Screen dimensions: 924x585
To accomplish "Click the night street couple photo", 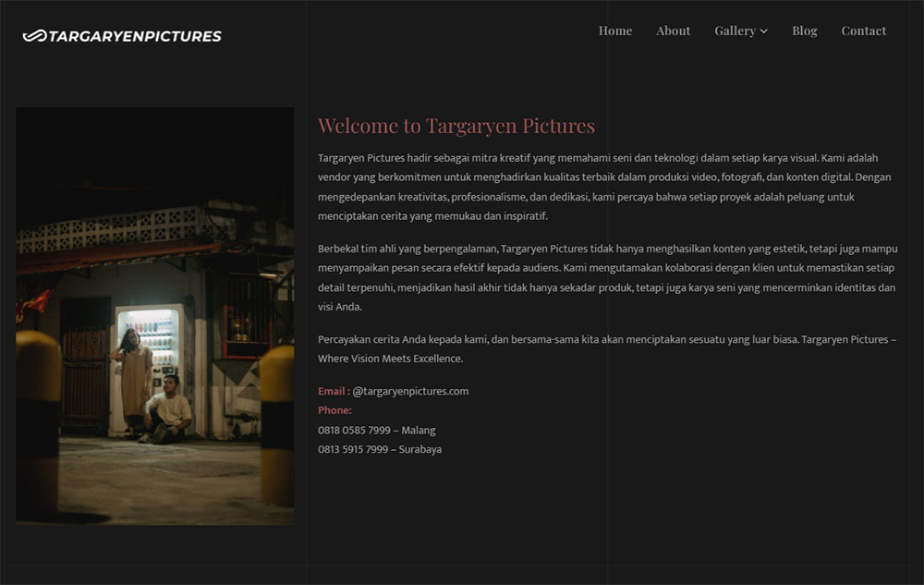I will pyautogui.click(x=155, y=316).
